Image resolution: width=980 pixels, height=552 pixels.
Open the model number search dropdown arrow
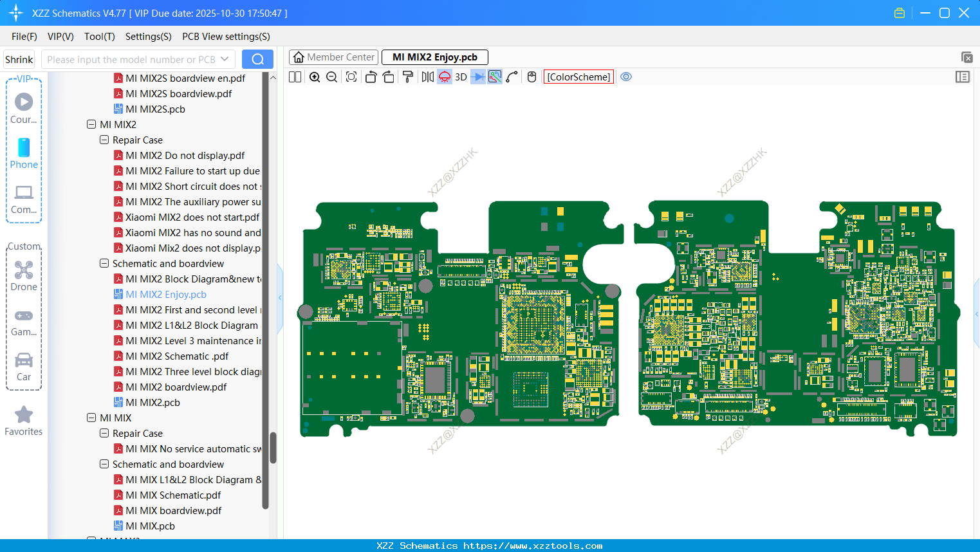coord(225,59)
